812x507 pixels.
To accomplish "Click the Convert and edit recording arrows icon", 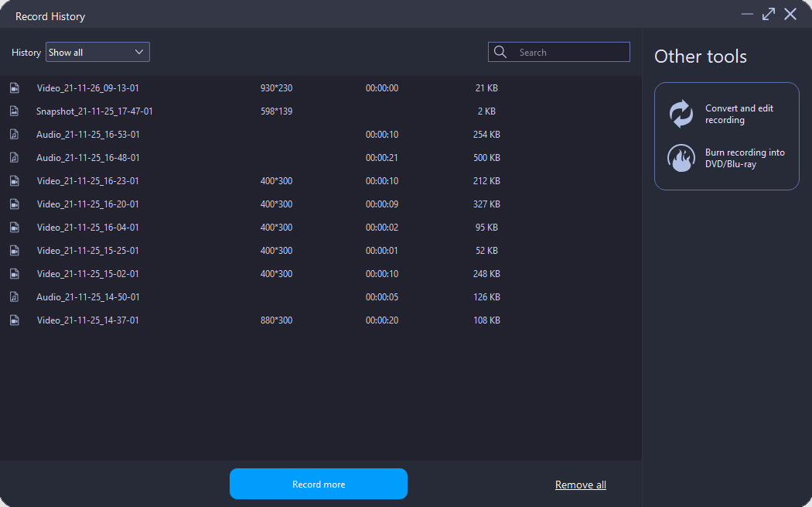I will coord(681,114).
